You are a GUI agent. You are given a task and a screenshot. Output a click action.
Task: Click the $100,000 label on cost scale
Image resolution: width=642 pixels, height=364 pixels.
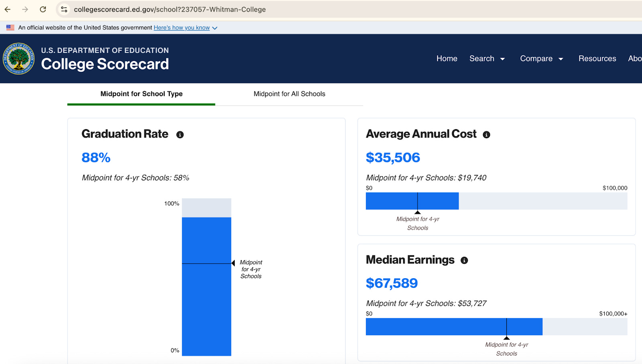point(615,188)
